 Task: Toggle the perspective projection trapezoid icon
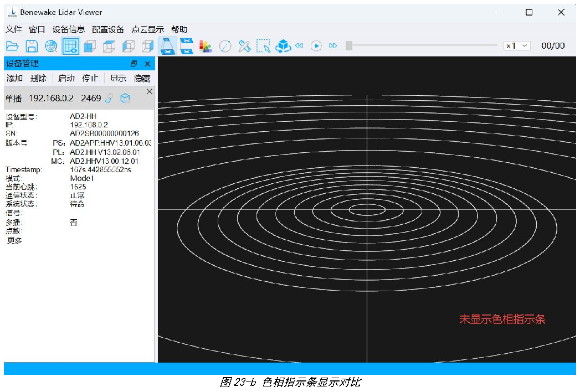click(167, 46)
